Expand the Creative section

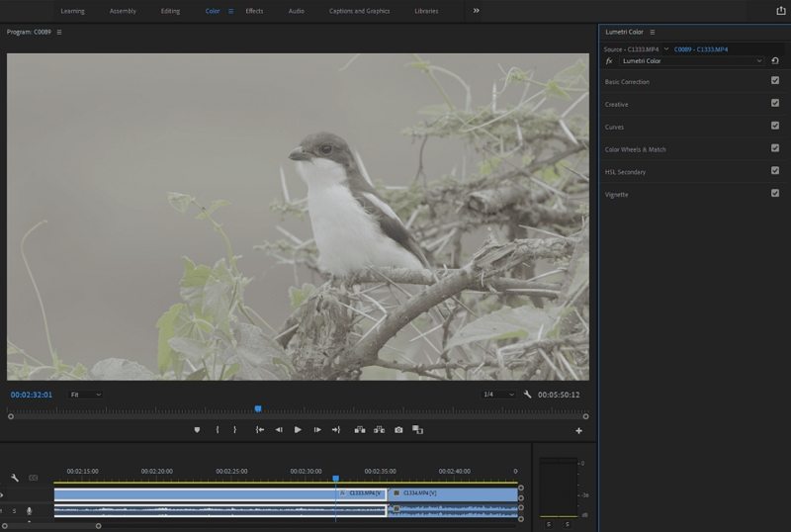(x=616, y=105)
